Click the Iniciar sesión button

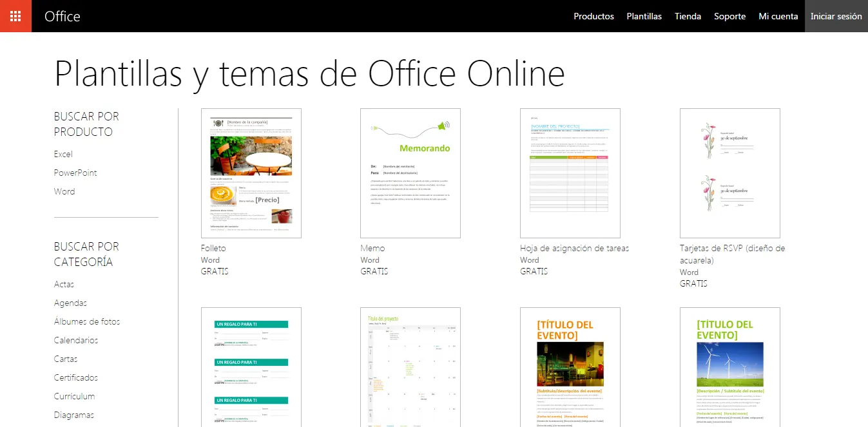836,16
